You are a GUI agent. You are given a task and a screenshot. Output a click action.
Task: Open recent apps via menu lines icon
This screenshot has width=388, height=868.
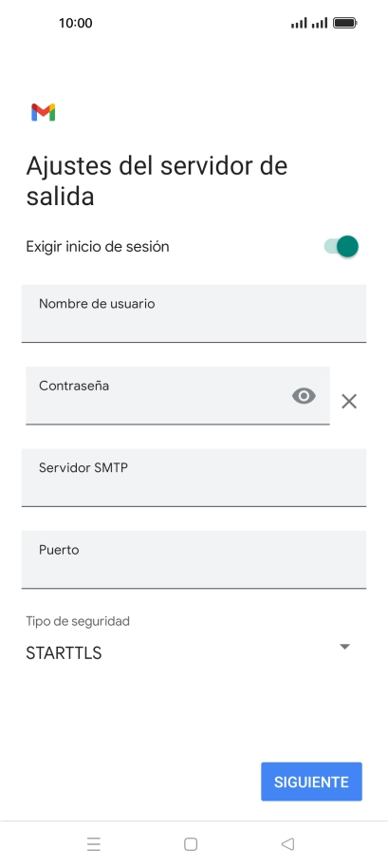coord(94,843)
